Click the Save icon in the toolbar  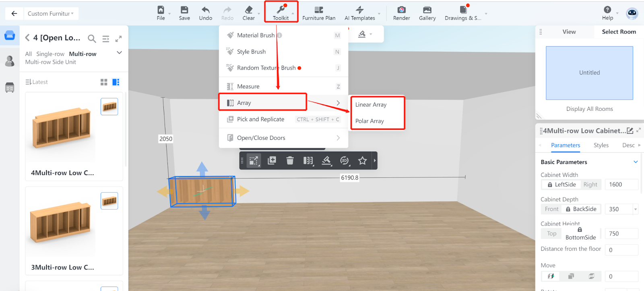pos(184,10)
